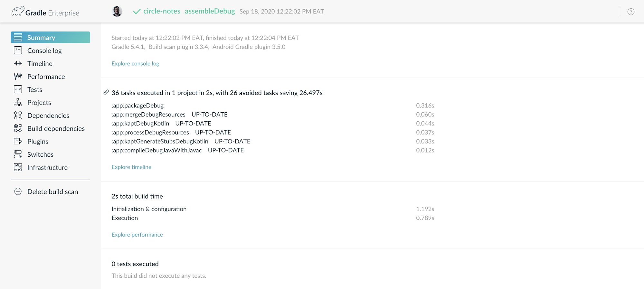Click the Timeline icon in sidebar
Viewport: 644px width, 289px height.
tap(18, 63)
